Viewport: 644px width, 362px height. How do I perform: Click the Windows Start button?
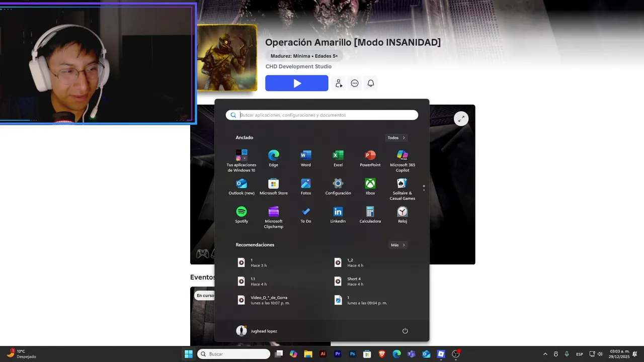(189, 354)
